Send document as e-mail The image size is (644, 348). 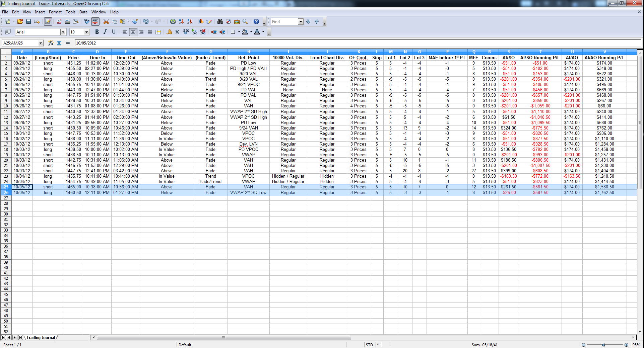pyautogui.click(x=37, y=21)
